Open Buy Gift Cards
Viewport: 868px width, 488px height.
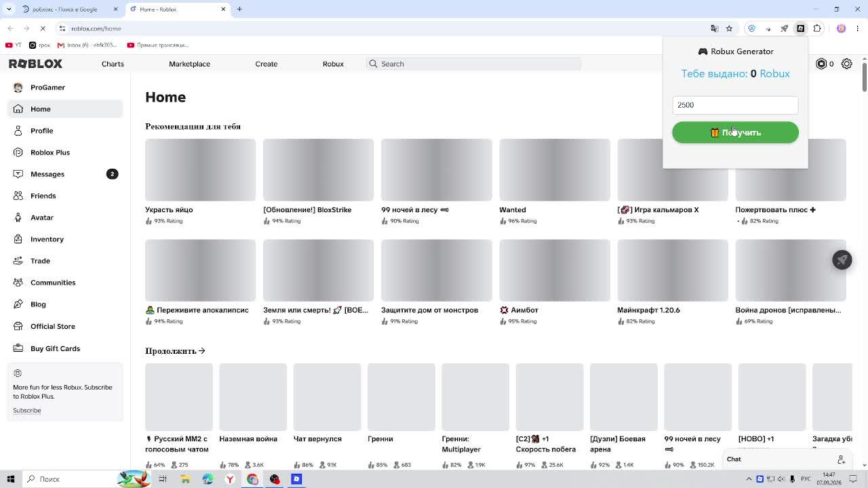(x=65, y=348)
